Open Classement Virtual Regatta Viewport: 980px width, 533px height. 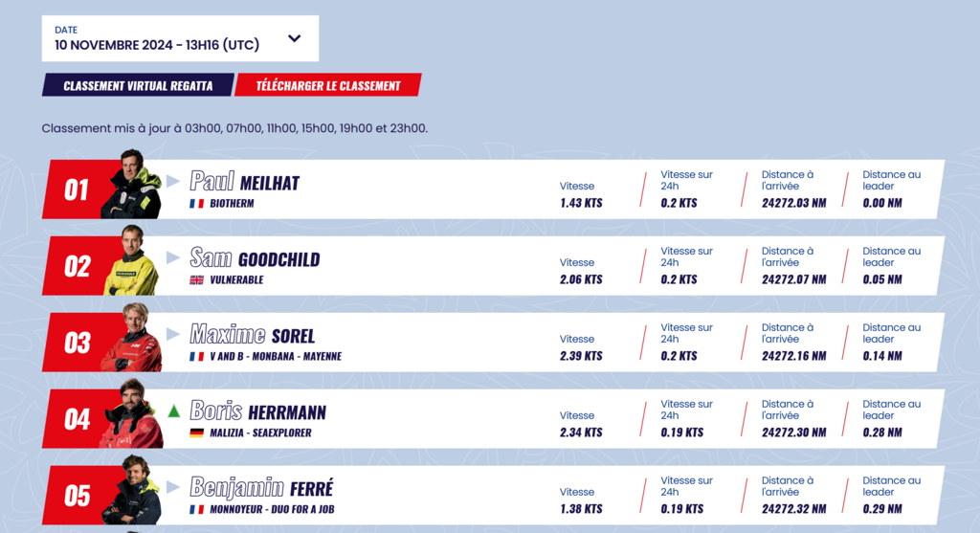pos(138,85)
